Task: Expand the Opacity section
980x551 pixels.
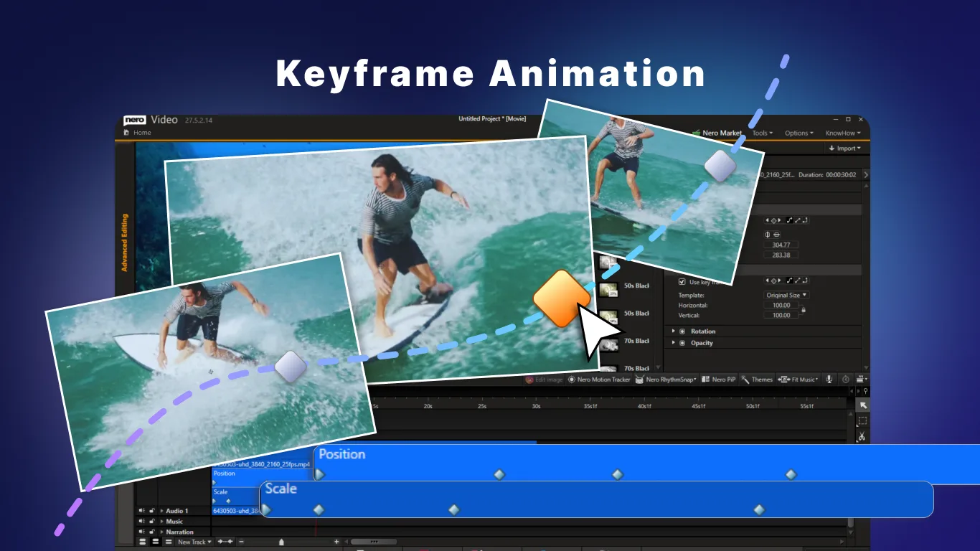Action: [673, 343]
